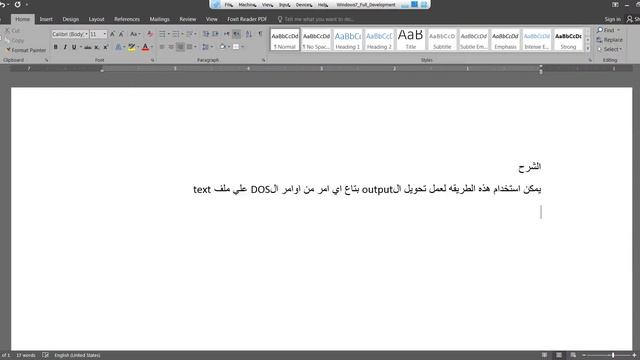The image size is (640, 360).
Task: Toggle Italic formatting
Action: (65, 47)
